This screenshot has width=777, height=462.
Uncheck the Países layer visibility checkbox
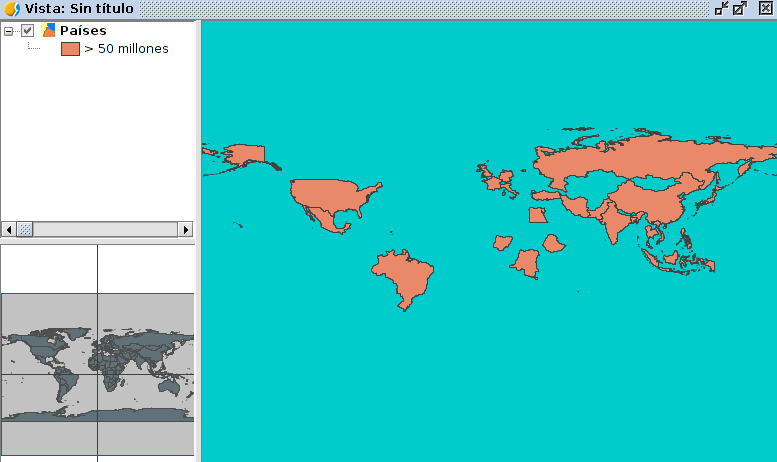pyautogui.click(x=28, y=30)
